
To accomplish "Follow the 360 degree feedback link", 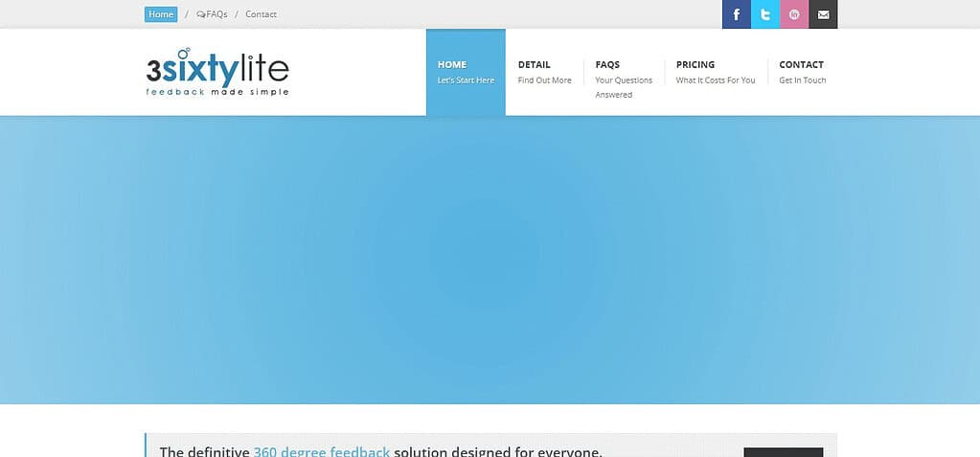I will pyautogui.click(x=321, y=451).
